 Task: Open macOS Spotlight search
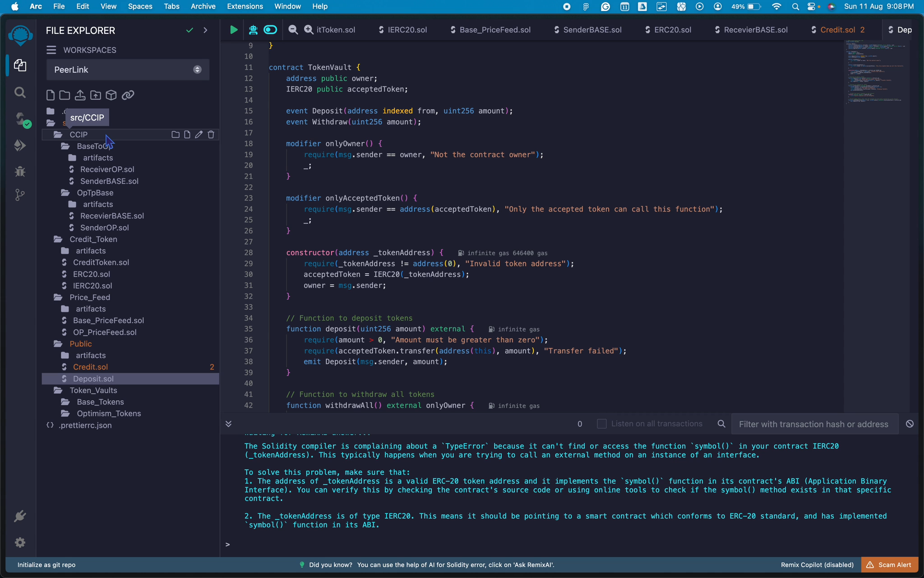click(x=795, y=6)
